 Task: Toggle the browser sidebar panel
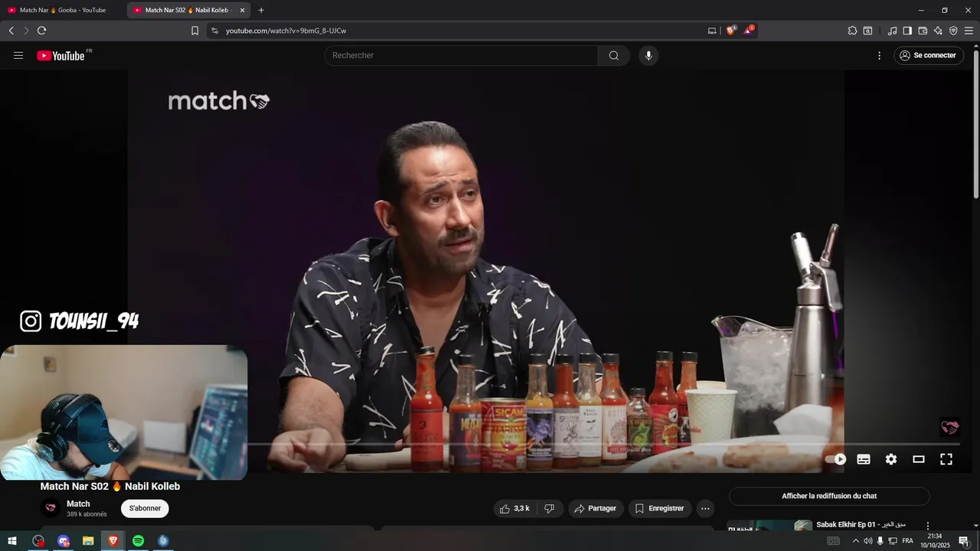907,31
